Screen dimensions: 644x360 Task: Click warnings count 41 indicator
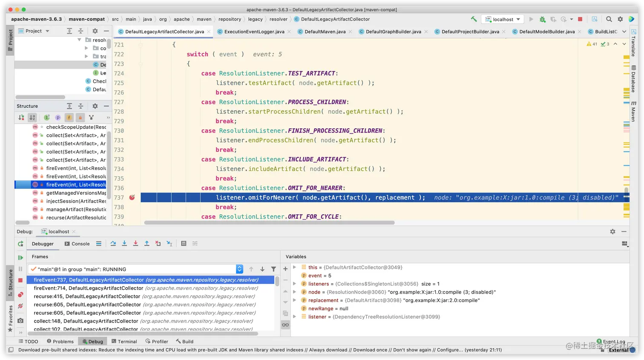(592, 44)
